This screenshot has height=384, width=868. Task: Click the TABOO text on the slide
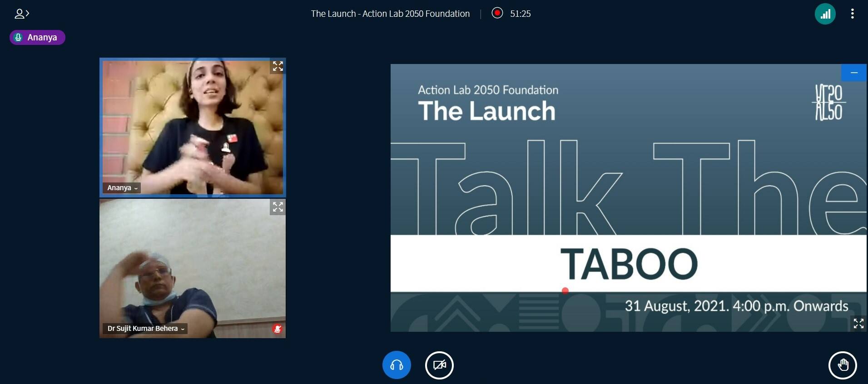(x=629, y=264)
